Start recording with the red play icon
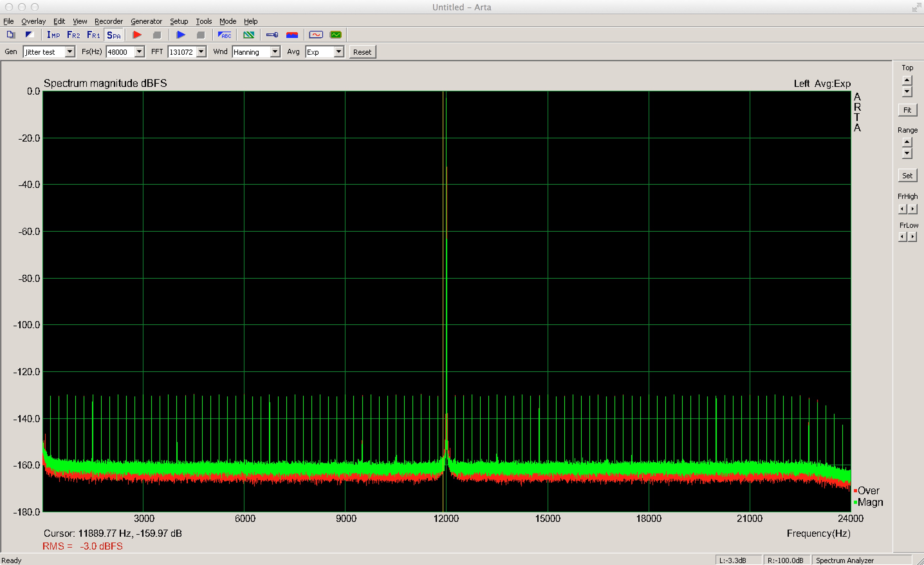 (137, 35)
